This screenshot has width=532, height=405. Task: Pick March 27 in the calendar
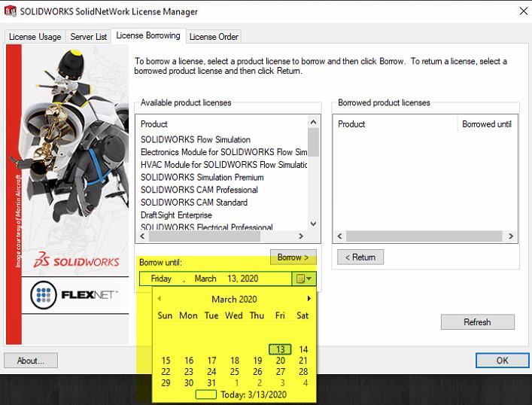[280, 372]
